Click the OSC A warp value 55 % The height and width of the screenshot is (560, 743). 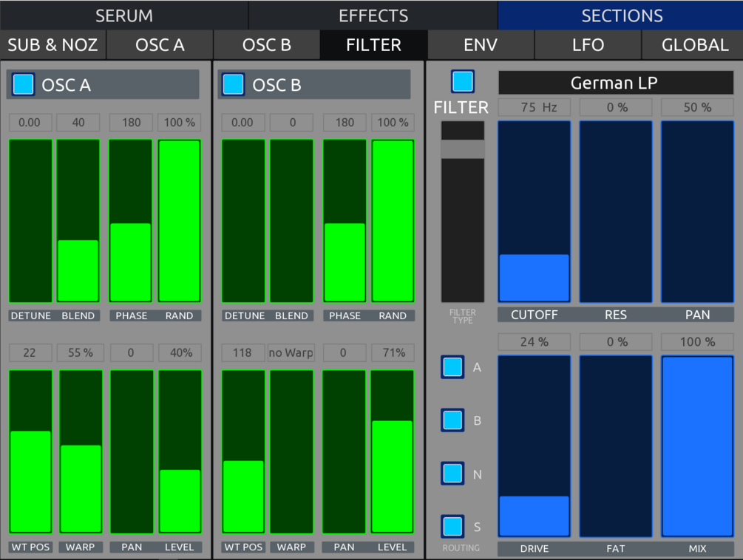tap(81, 352)
